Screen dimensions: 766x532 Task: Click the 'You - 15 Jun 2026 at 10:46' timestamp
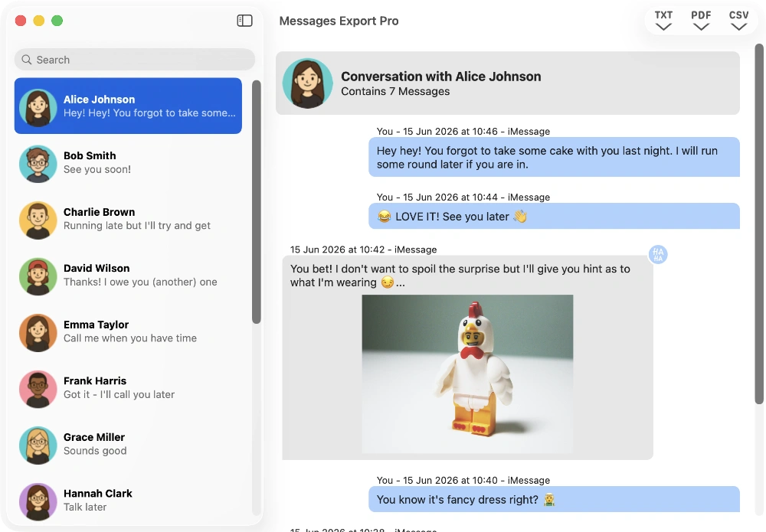coord(463,132)
